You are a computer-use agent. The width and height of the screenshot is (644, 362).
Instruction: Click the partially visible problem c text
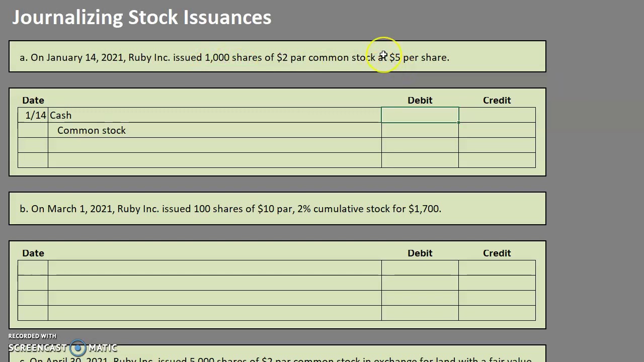(x=276, y=359)
